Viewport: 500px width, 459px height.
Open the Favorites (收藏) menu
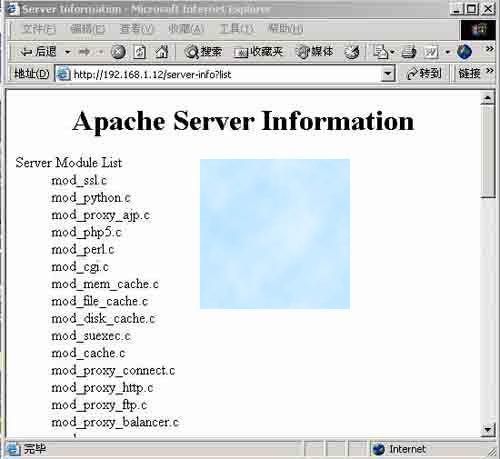pos(186,29)
